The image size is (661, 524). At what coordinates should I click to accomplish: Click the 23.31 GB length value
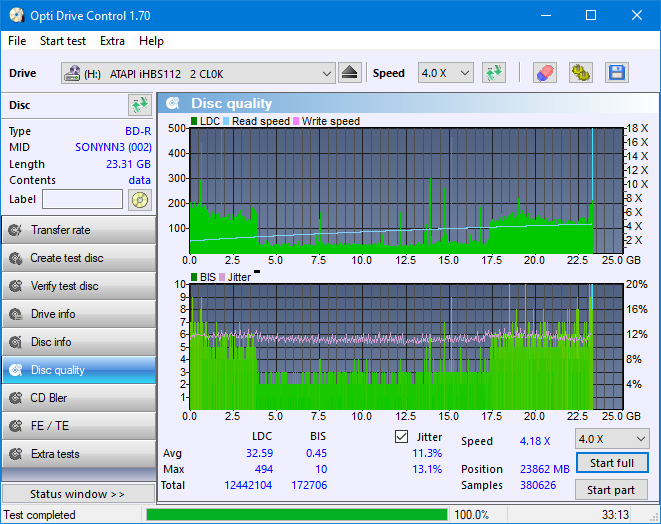click(128, 164)
